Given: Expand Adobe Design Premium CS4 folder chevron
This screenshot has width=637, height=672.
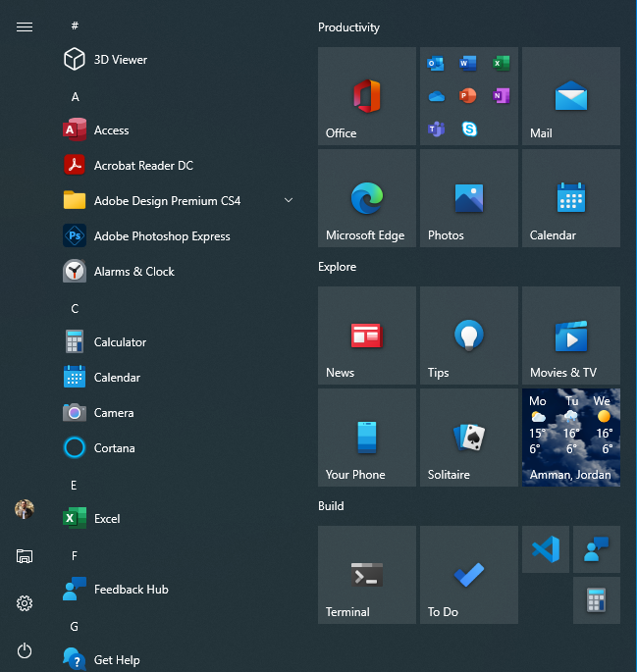Looking at the screenshot, I should [289, 200].
